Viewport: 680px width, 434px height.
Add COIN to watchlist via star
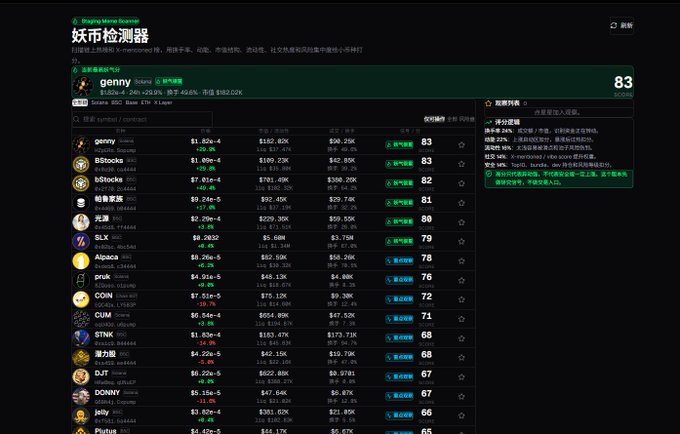461,300
